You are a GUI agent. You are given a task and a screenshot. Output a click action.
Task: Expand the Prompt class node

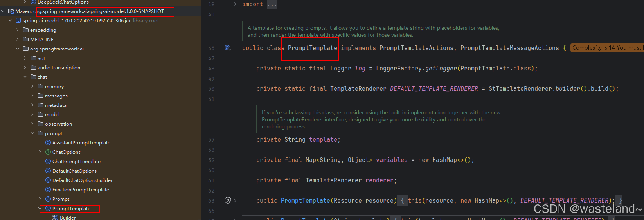[x=40, y=199]
